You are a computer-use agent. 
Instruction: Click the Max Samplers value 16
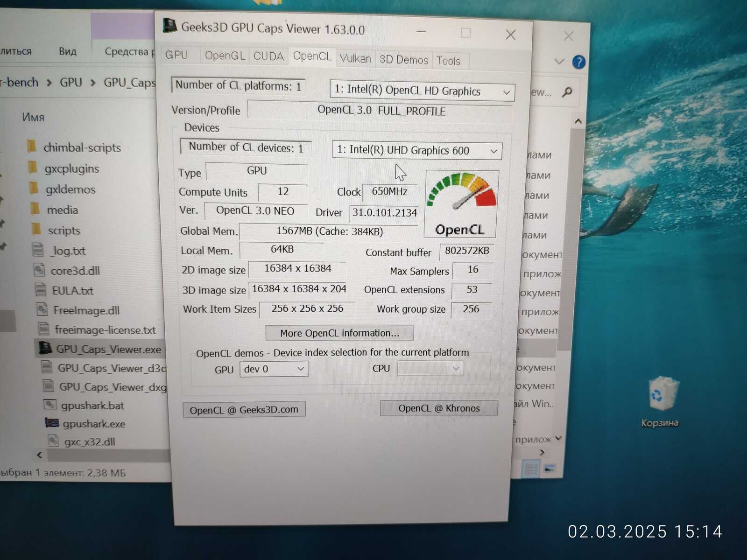tap(472, 269)
